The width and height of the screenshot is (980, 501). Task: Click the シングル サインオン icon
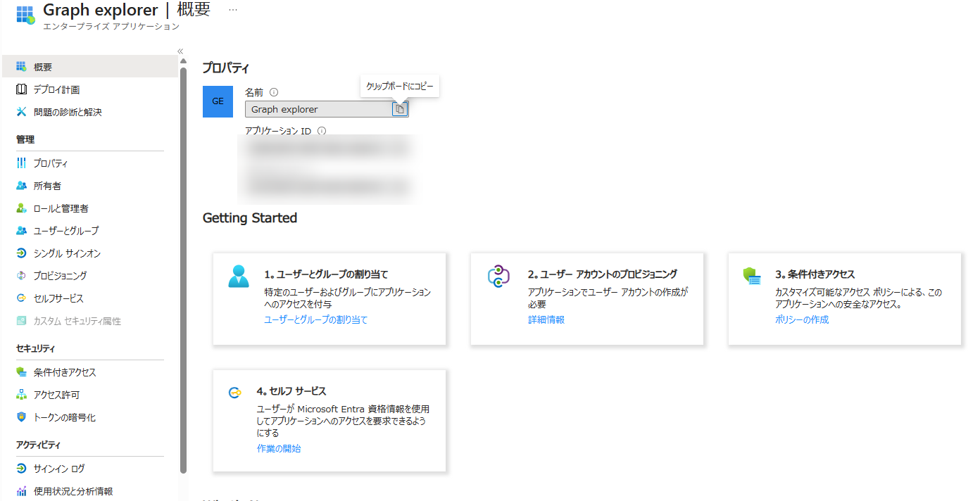pos(21,253)
